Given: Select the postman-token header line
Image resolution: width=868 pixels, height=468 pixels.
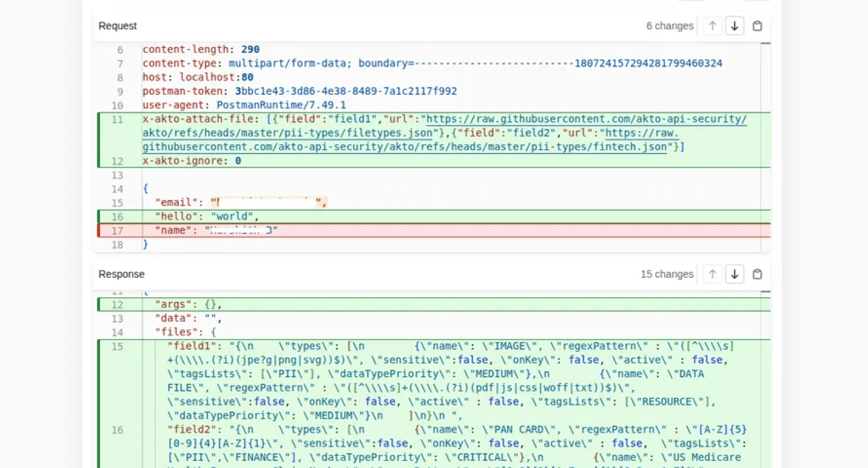Looking at the screenshot, I should 299,91.
